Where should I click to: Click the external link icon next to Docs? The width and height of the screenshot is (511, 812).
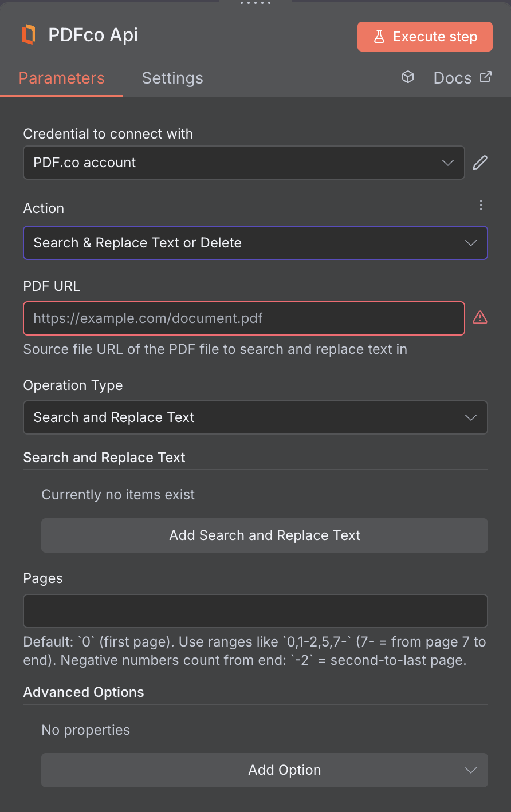pyautogui.click(x=486, y=77)
